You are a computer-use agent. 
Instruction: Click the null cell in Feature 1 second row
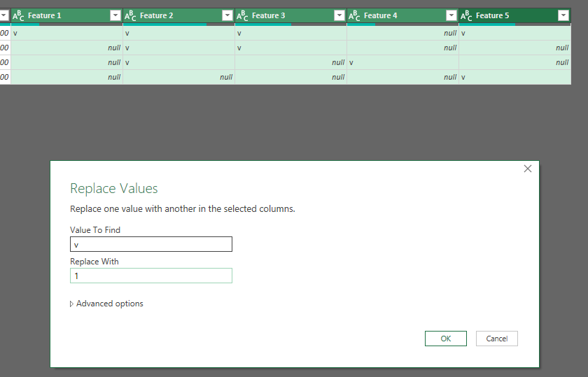tap(66, 48)
